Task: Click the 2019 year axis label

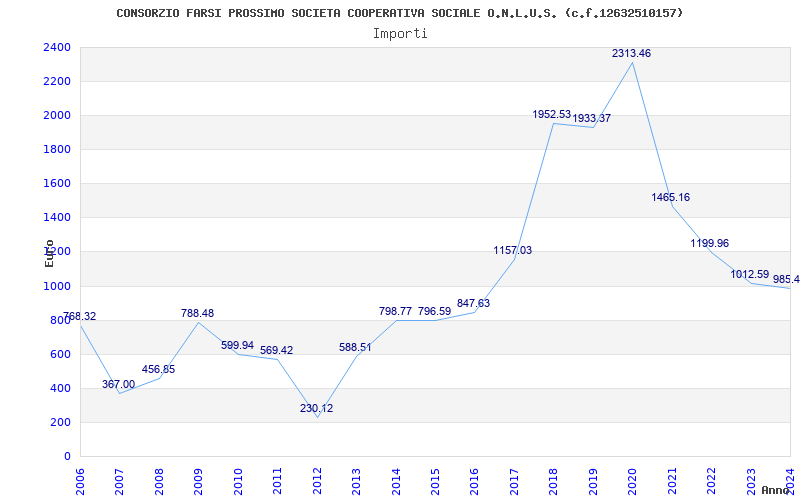Action: click(x=593, y=481)
